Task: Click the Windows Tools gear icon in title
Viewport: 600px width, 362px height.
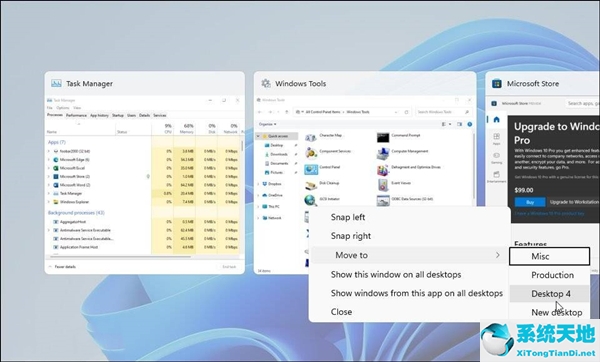Action: [266, 83]
